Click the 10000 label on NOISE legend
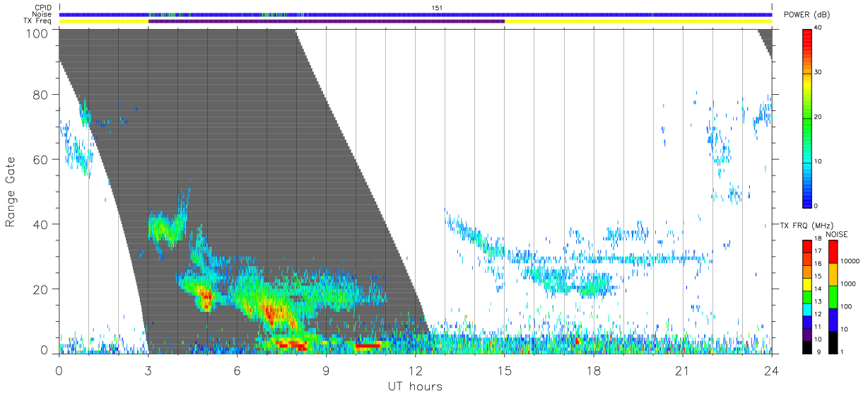This screenshot has width=868, height=401. (849, 262)
